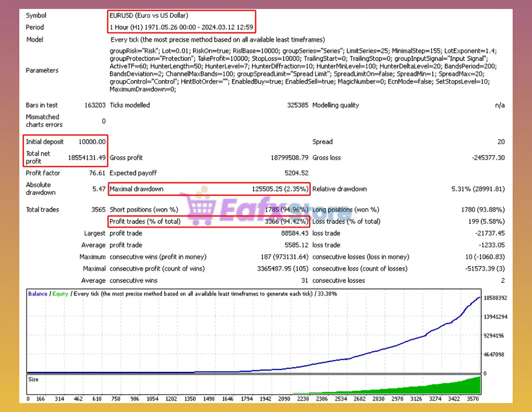Click the Modelling quality n/a value

point(500,105)
